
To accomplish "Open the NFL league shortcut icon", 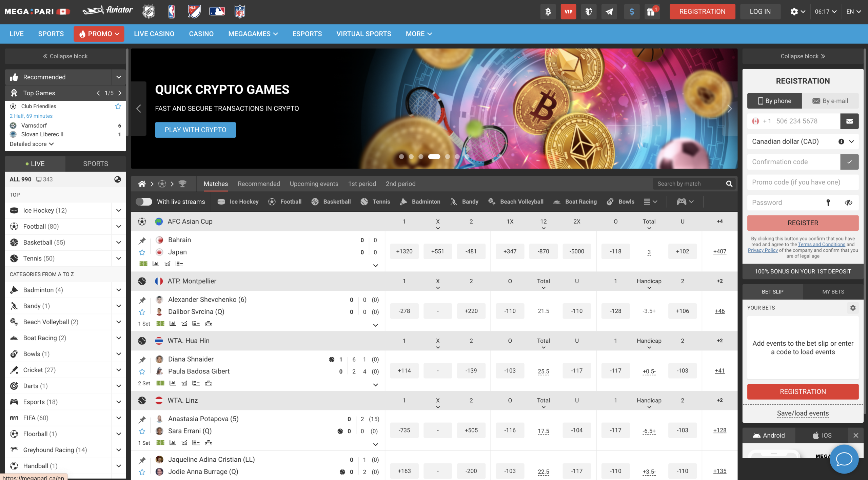I will tap(240, 12).
